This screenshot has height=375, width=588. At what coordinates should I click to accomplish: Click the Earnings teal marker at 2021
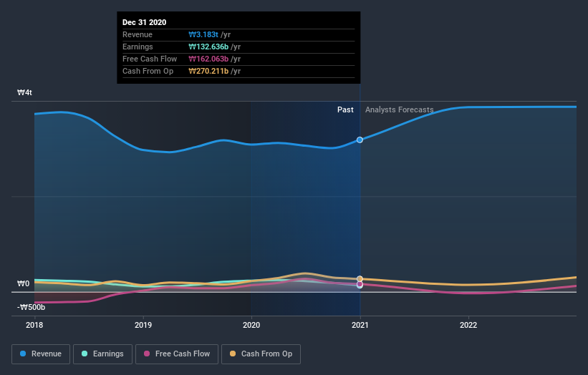(360, 286)
